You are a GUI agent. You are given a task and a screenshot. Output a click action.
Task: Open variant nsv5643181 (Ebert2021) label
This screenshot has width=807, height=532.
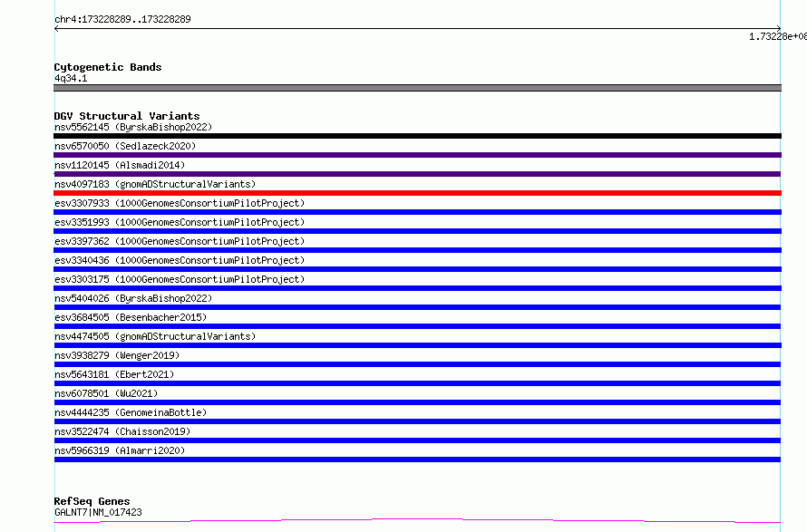point(114,374)
